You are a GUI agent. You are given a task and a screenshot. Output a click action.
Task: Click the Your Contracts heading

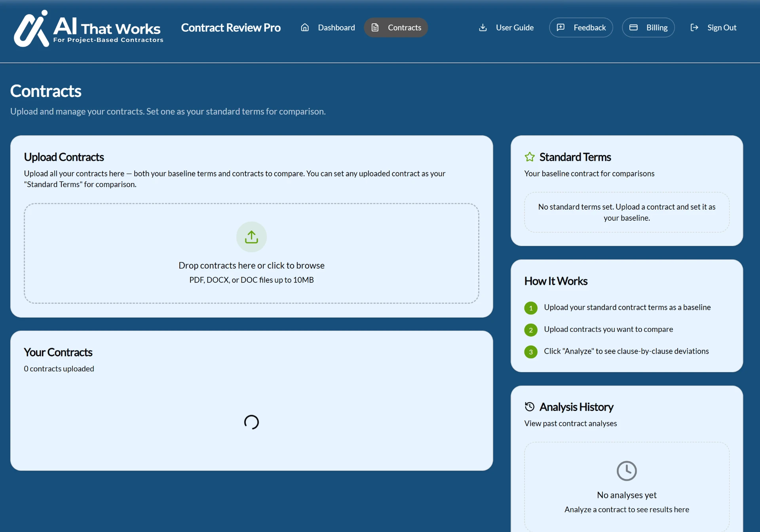point(58,352)
